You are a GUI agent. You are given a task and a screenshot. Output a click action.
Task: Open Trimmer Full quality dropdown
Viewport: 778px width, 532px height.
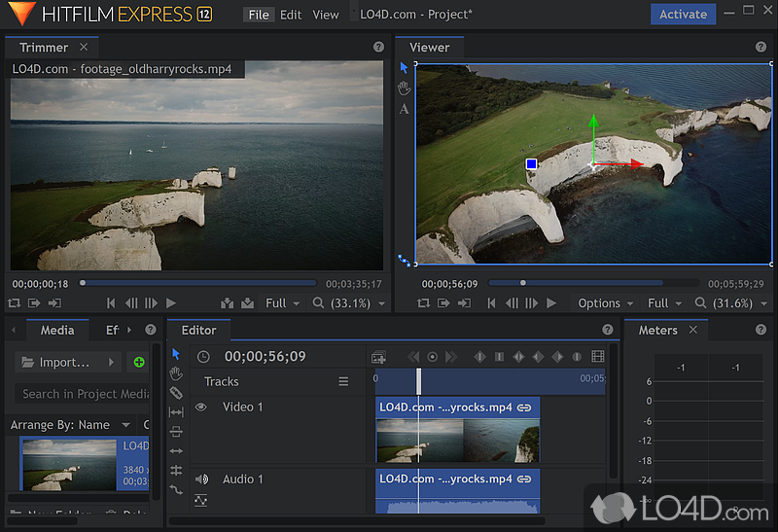tap(282, 303)
